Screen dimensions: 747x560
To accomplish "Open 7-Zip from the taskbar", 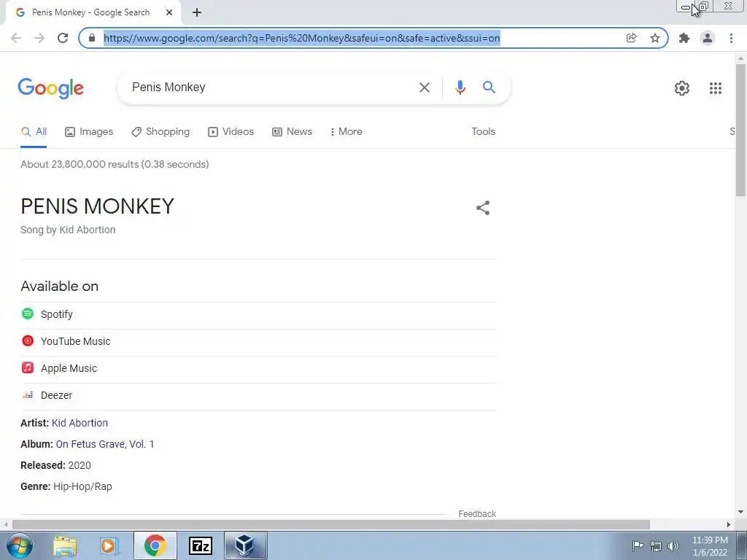I will pyautogui.click(x=201, y=545).
